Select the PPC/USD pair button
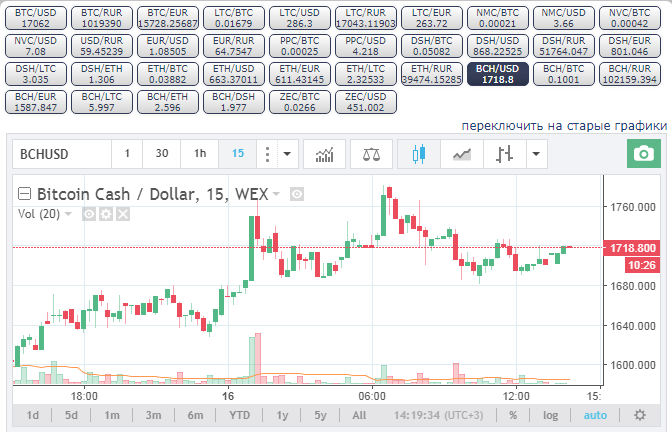This screenshot has width=672, height=432. (366, 46)
